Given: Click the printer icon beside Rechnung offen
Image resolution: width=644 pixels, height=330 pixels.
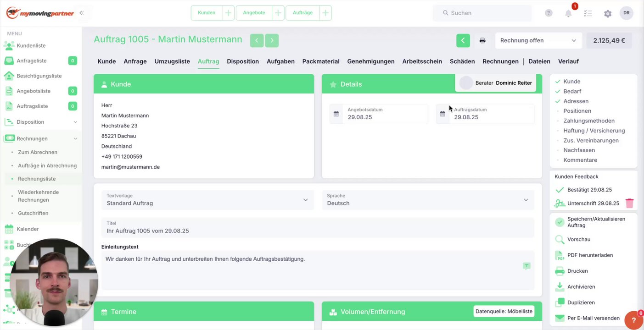Looking at the screenshot, I should click(482, 40).
